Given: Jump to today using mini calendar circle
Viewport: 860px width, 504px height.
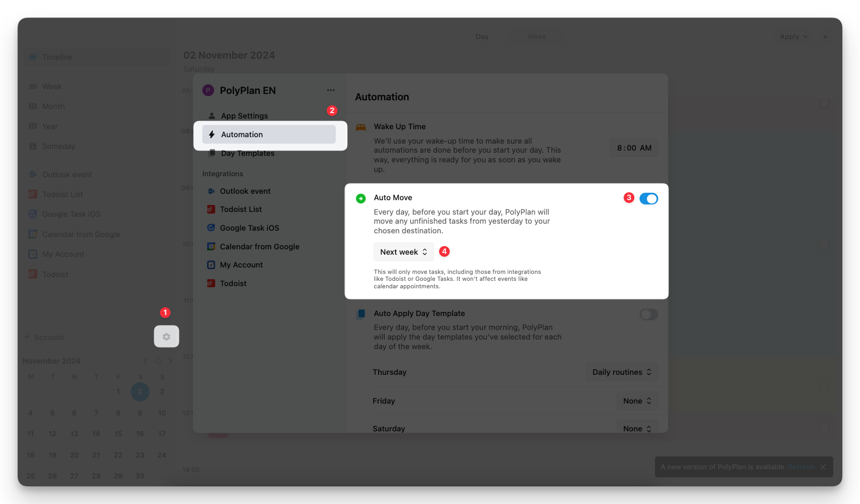Looking at the screenshot, I should (158, 361).
